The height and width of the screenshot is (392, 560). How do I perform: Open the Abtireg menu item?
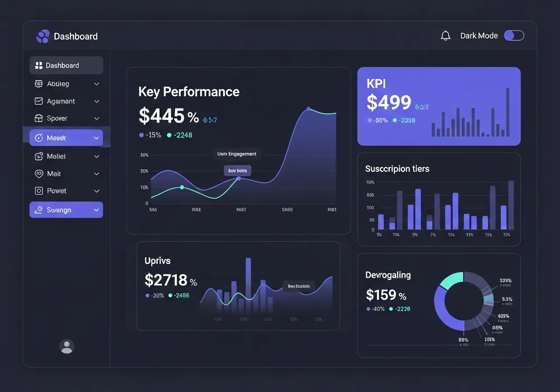point(66,84)
